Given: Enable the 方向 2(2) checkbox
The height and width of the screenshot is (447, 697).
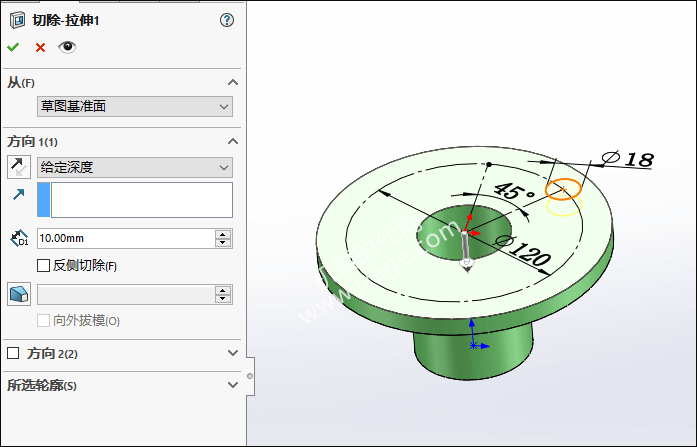Looking at the screenshot, I should click(13, 353).
